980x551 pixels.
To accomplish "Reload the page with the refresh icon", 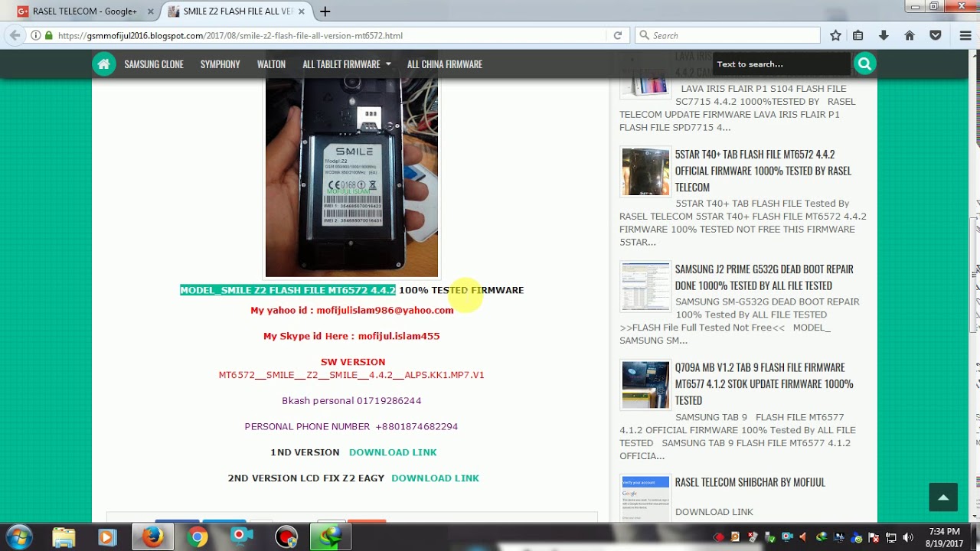I will point(618,35).
